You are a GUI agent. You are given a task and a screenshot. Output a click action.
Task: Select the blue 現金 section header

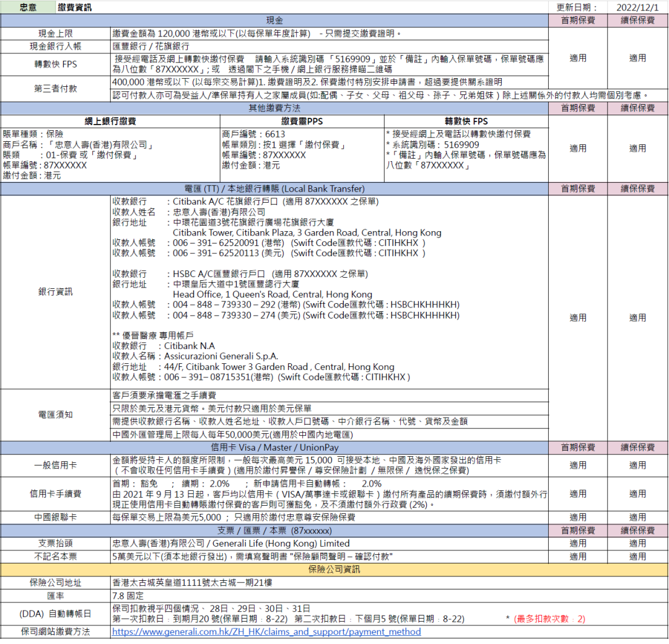pos(274,20)
